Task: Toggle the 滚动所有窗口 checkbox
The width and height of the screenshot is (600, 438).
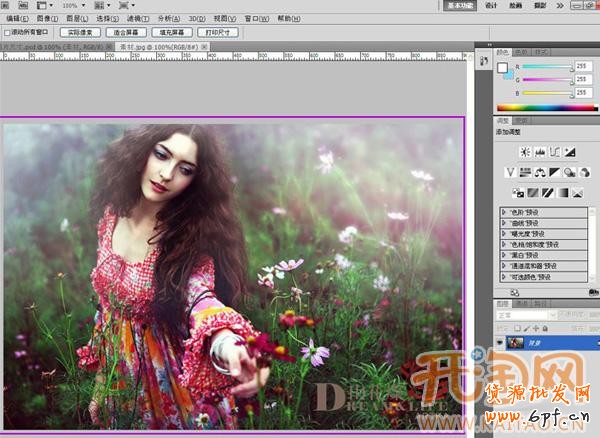Action: pyautogui.click(x=7, y=32)
